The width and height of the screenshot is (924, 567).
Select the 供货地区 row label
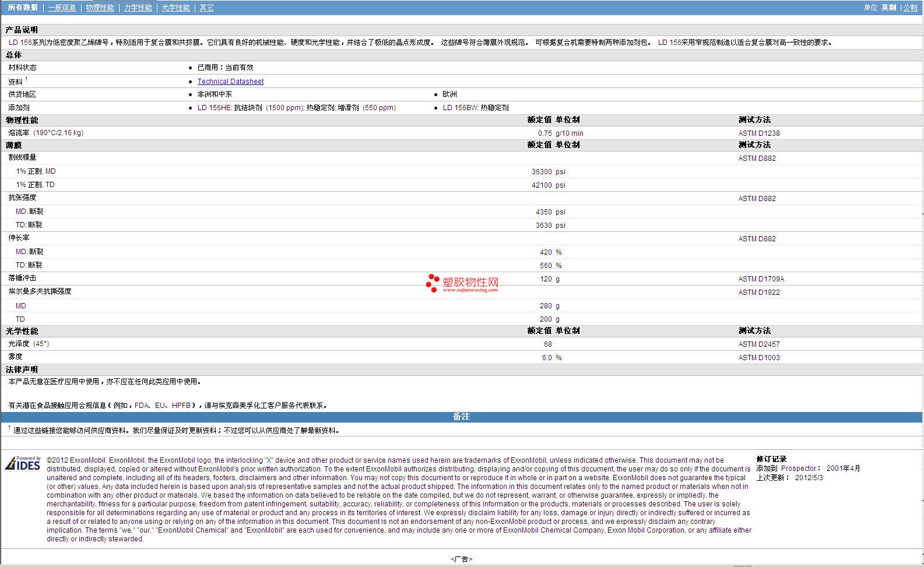click(22, 94)
